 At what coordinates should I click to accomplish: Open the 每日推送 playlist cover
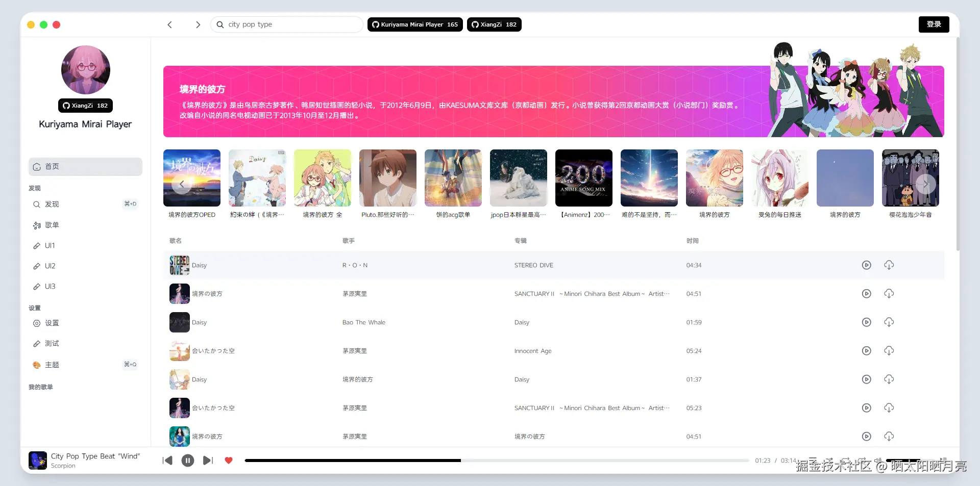click(780, 178)
